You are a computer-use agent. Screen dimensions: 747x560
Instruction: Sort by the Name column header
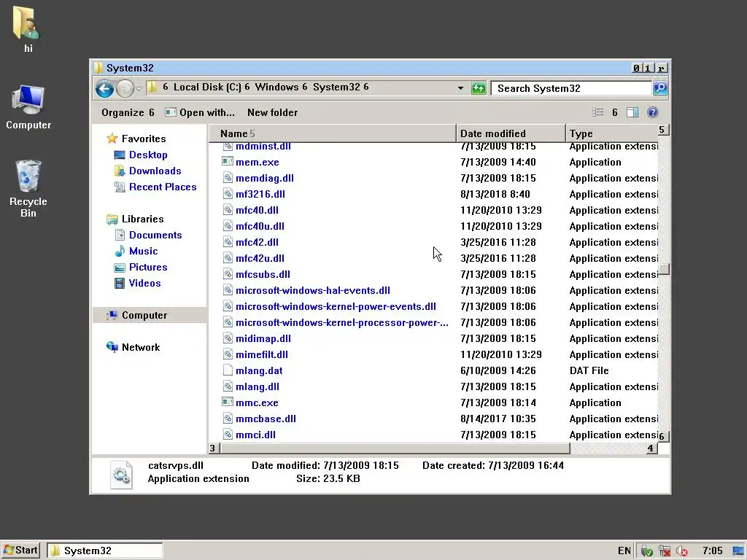(x=332, y=133)
